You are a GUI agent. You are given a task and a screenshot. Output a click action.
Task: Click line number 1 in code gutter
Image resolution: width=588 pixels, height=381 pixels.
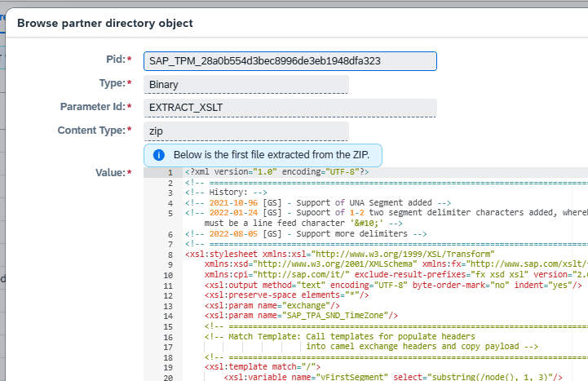click(x=170, y=172)
